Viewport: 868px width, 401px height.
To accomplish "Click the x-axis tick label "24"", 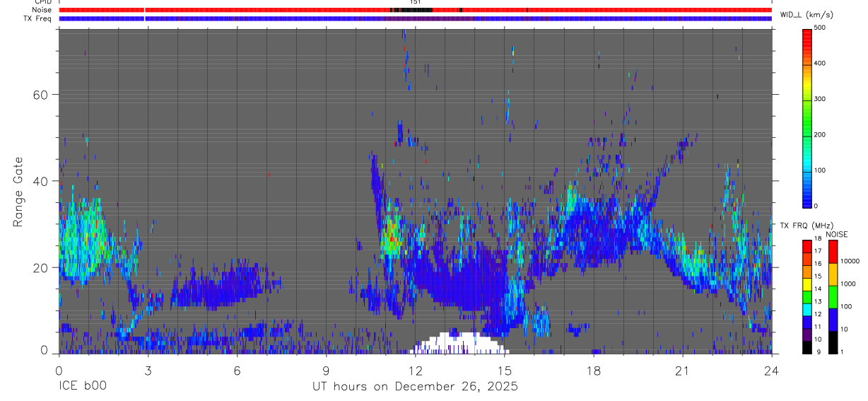I will (772, 371).
